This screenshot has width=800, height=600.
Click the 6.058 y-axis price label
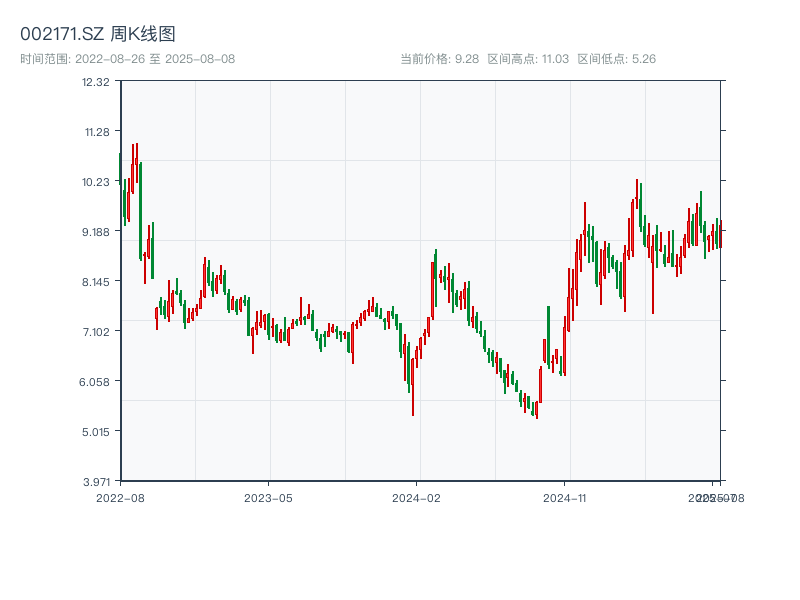[x=96, y=382]
